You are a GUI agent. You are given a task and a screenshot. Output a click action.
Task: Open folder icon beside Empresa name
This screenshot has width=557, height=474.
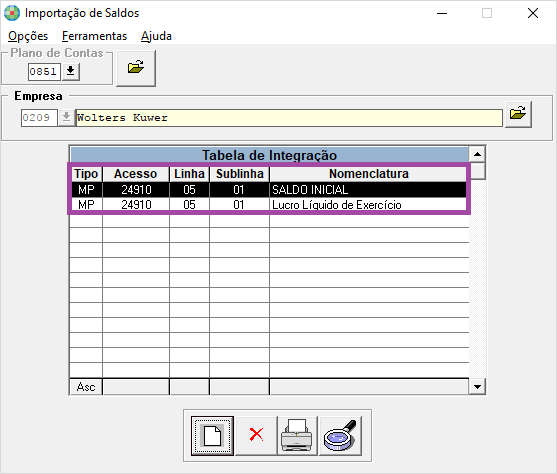click(x=518, y=114)
